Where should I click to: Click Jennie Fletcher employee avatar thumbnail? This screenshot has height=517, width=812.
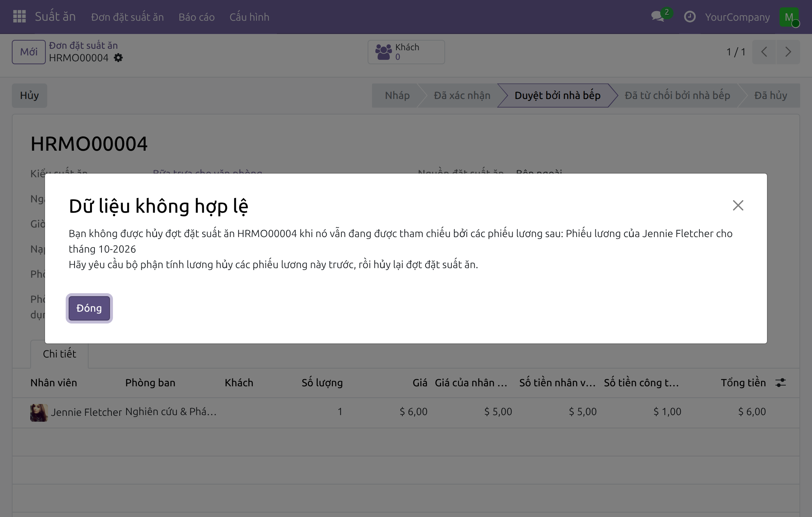(39, 412)
